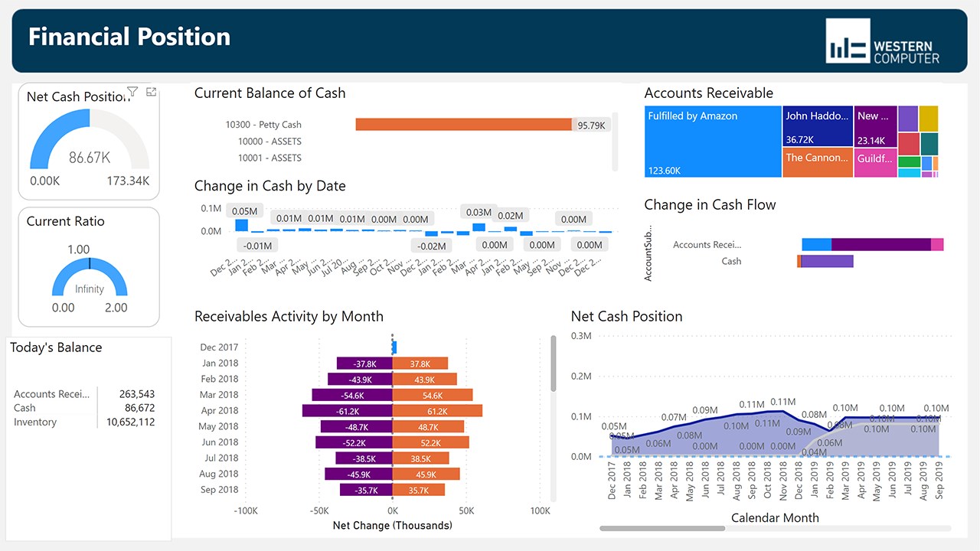Select the 61.2K orange bar for Apr 2018

(x=437, y=411)
